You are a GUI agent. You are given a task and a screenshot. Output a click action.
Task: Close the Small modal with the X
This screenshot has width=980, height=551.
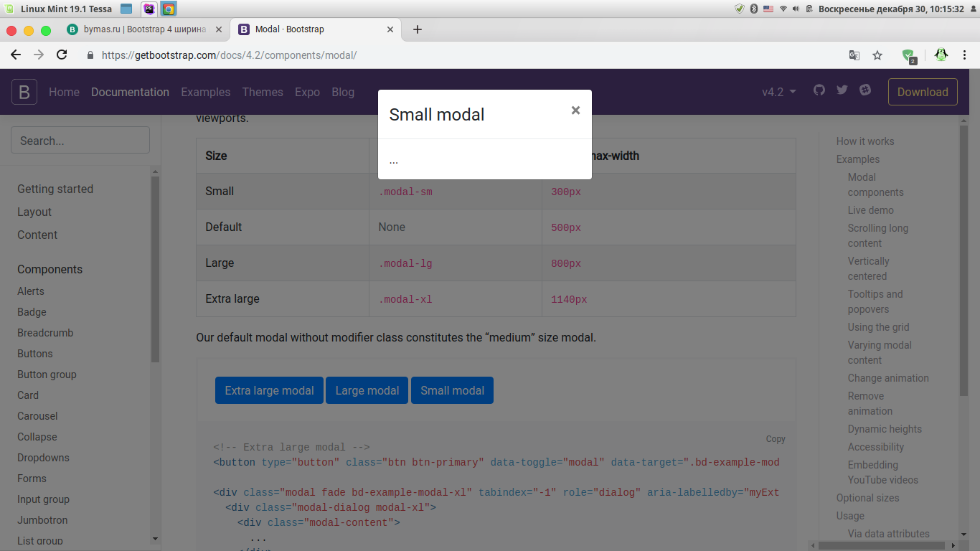(x=575, y=110)
